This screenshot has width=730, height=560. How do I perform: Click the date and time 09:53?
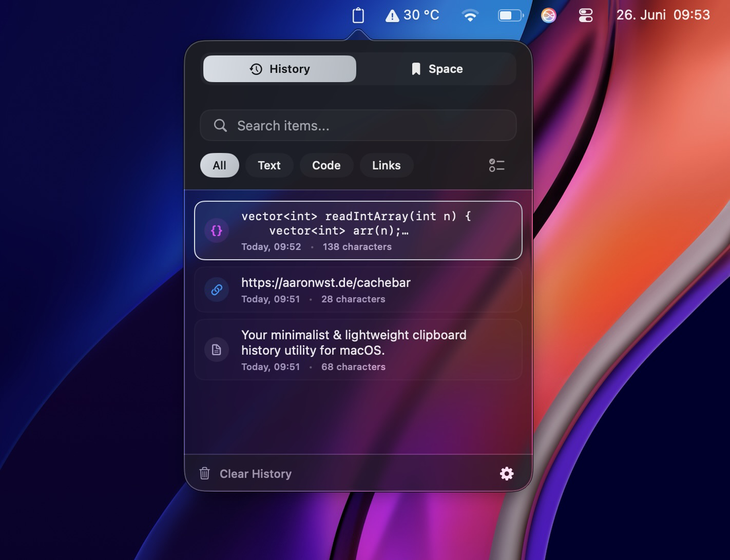point(663,15)
